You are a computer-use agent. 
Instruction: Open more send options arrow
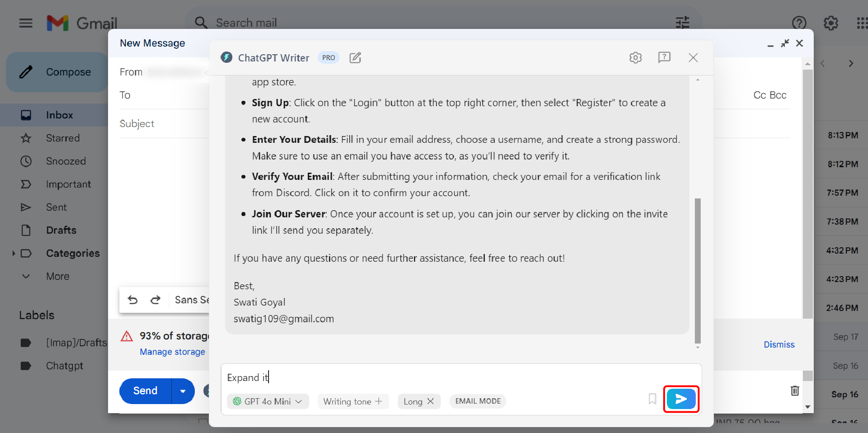point(183,391)
